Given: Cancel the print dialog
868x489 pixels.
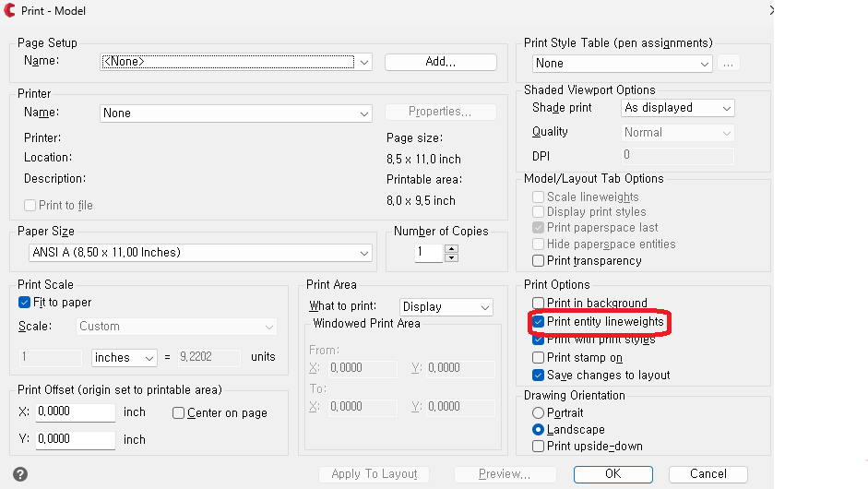Looking at the screenshot, I should (708, 473).
